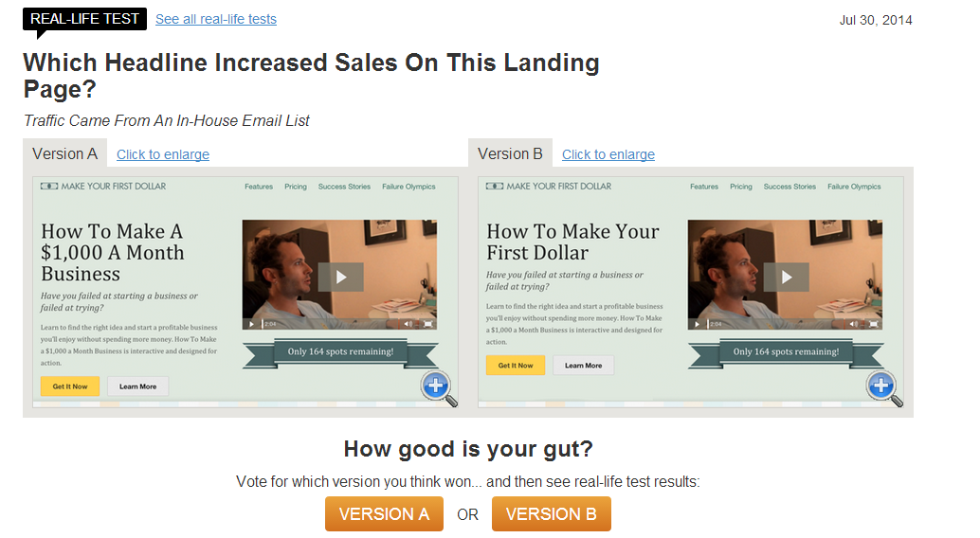Click 'Failure Olympics' nav item in Version B
Screen dimensions: 980x538
click(x=854, y=187)
